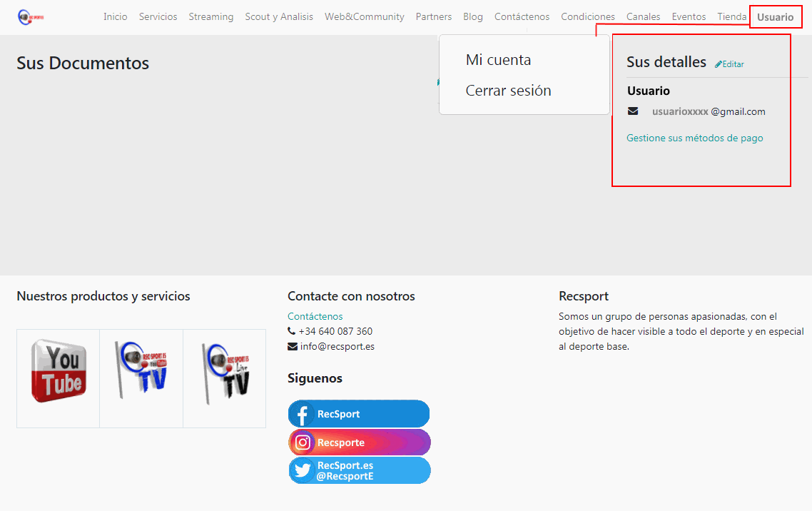Navigate to Tienda in navbar
Image resolution: width=812 pixels, height=511 pixels.
tap(731, 16)
